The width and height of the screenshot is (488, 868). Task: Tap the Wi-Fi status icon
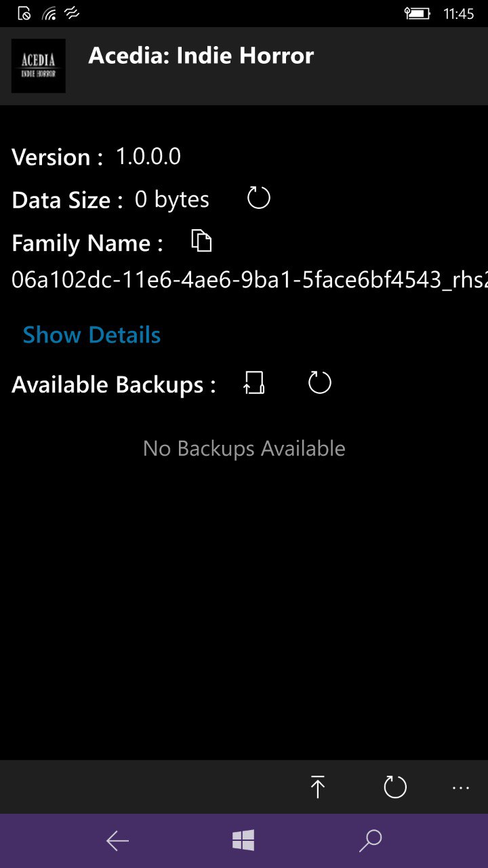click(49, 14)
